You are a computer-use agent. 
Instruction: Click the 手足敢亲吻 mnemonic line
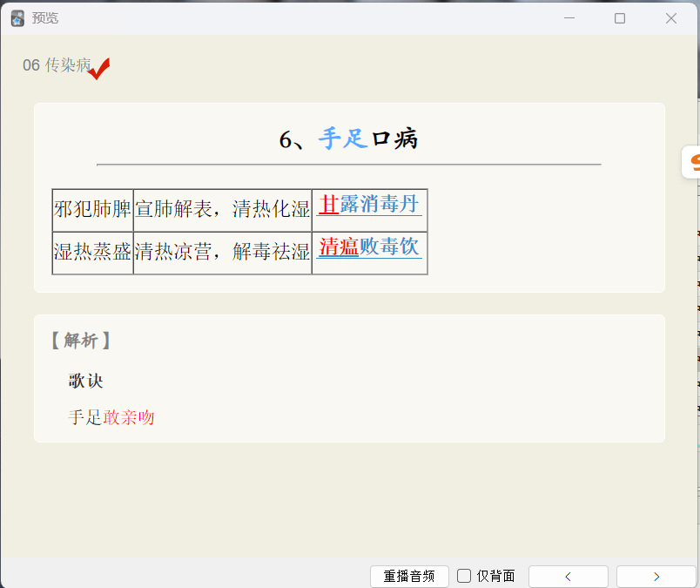(x=111, y=417)
